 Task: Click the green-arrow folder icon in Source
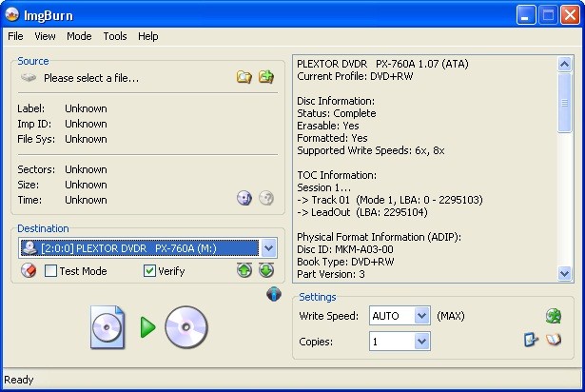266,77
